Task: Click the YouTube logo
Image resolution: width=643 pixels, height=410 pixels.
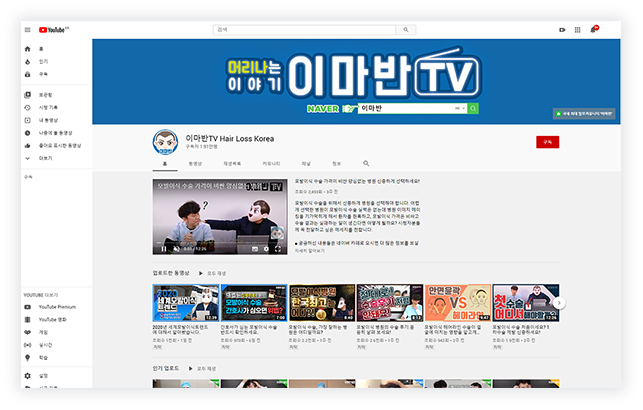Action: click(54, 30)
